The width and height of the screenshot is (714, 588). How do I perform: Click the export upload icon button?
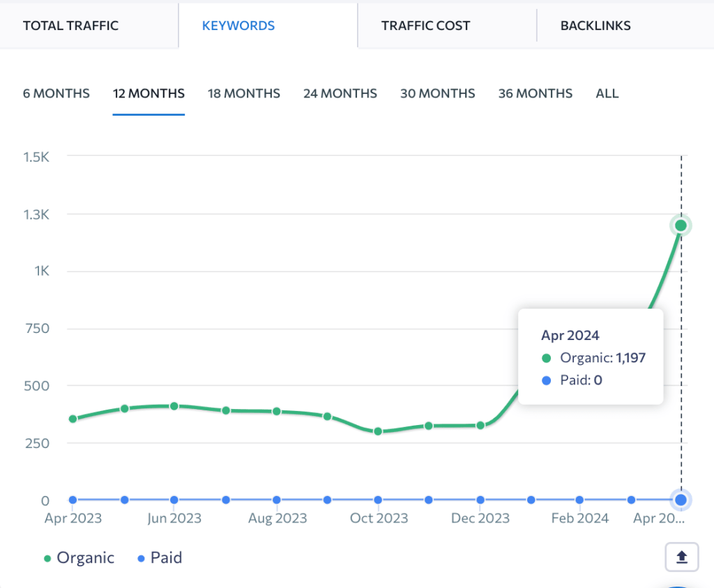point(682,557)
